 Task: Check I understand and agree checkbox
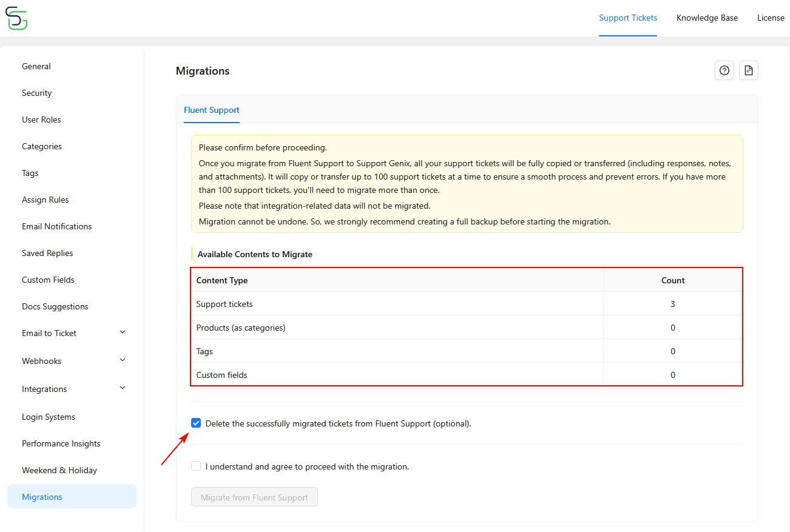196,466
